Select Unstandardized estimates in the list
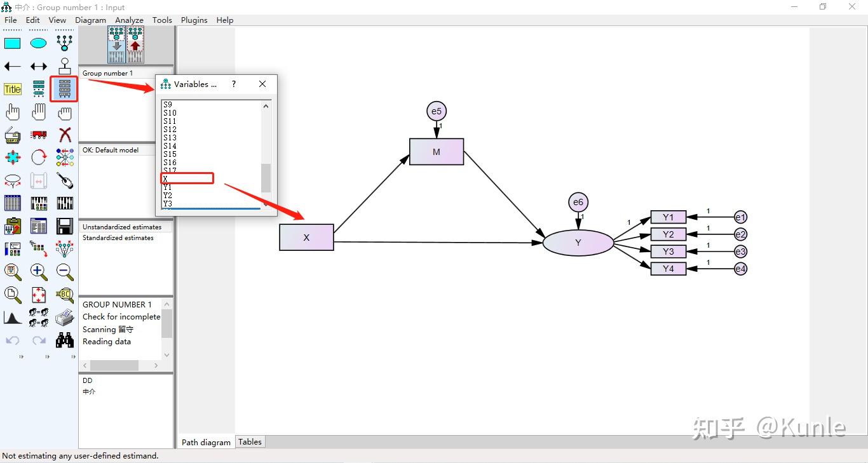The height and width of the screenshot is (463, 868). pyautogui.click(x=122, y=227)
